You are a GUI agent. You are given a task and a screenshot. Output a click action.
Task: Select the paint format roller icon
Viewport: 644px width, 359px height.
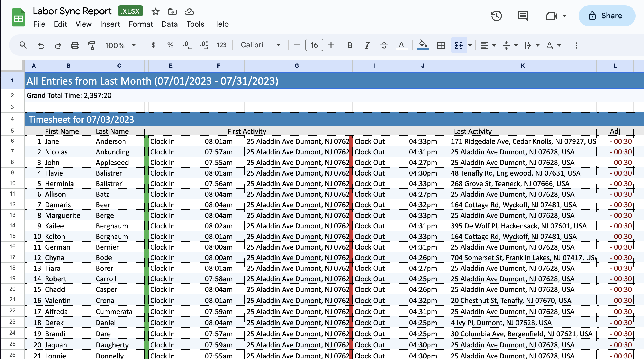[x=92, y=45]
